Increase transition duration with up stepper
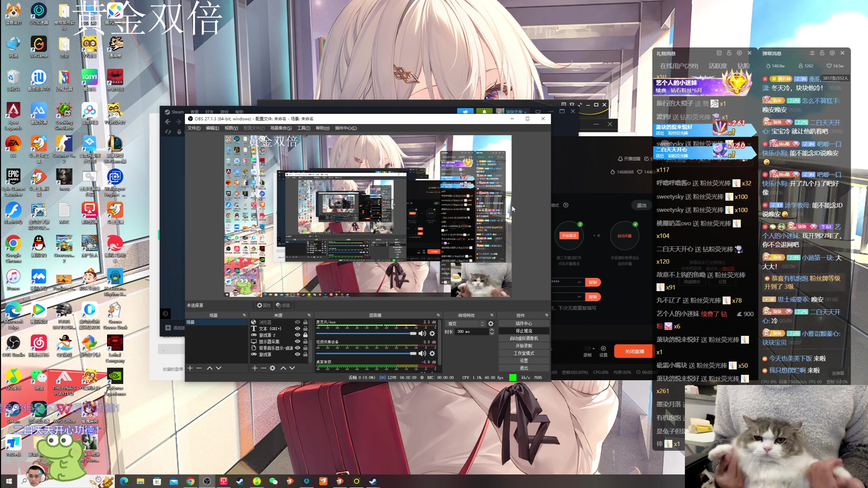The image size is (868, 488). (x=492, y=330)
